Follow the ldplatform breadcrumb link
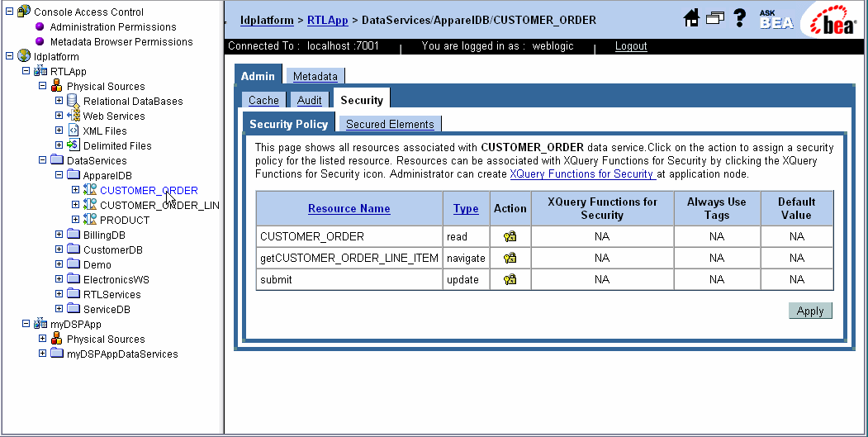 pyautogui.click(x=267, y=20)
